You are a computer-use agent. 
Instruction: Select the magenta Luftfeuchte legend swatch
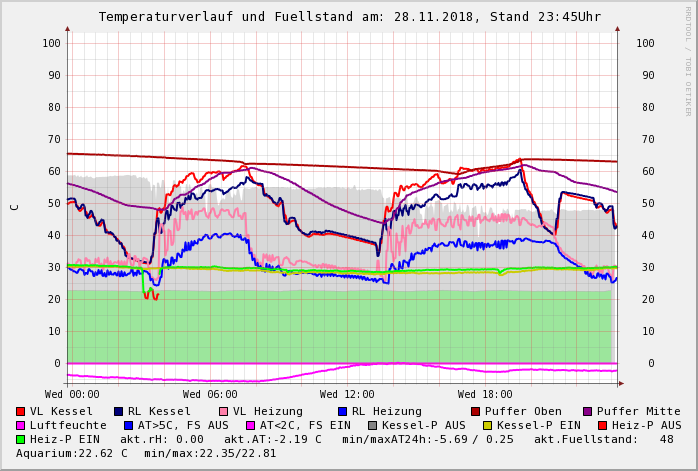pos(21,425)
